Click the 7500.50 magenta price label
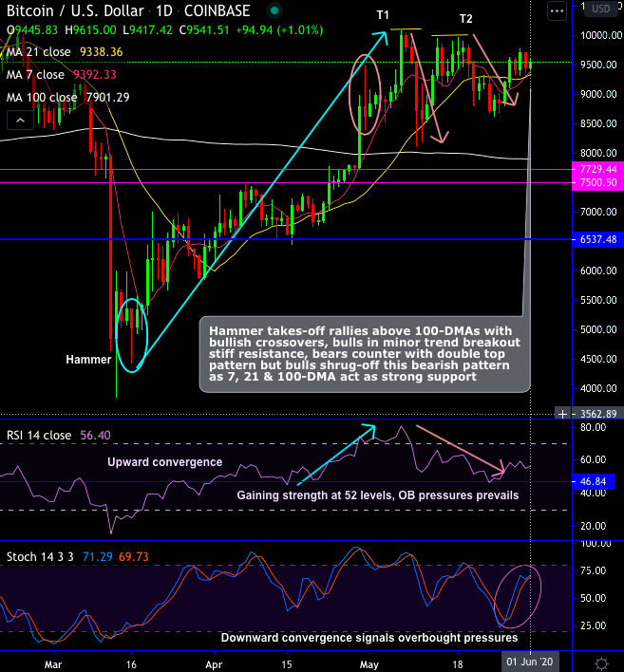Image resolution: width=624 pixels, height=672 pixels. tap(597, 182)
